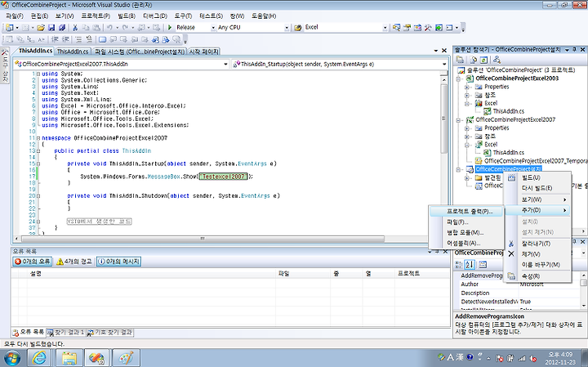Screen dimensions: 588x367
Task: Select 프로젝트 출력(P)... in submenu
Action: pyautogui.click(x=466, y=211)
